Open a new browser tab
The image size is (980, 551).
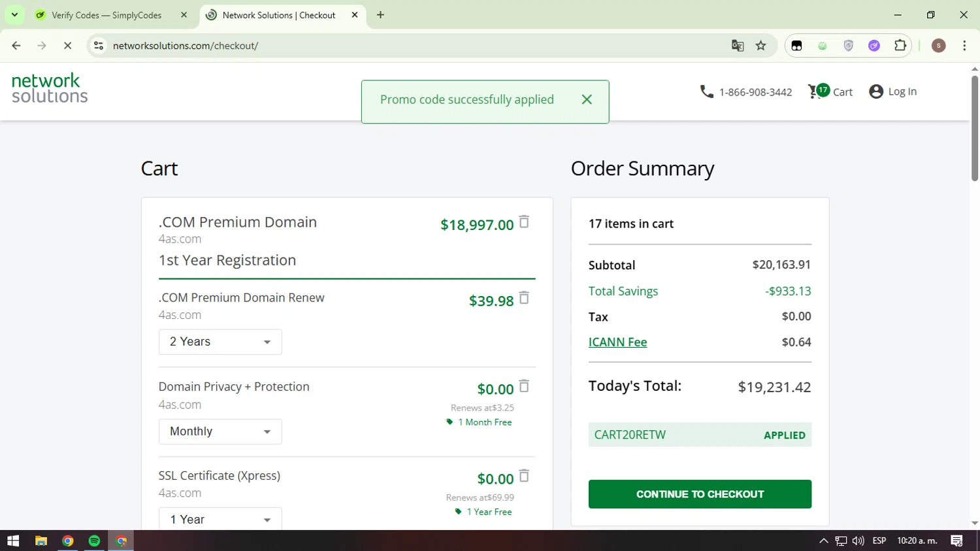[380, 15]
